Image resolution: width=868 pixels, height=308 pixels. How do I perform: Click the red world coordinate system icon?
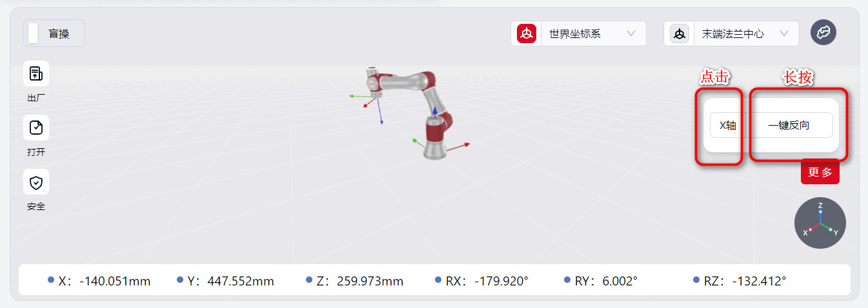click(527, 34)
